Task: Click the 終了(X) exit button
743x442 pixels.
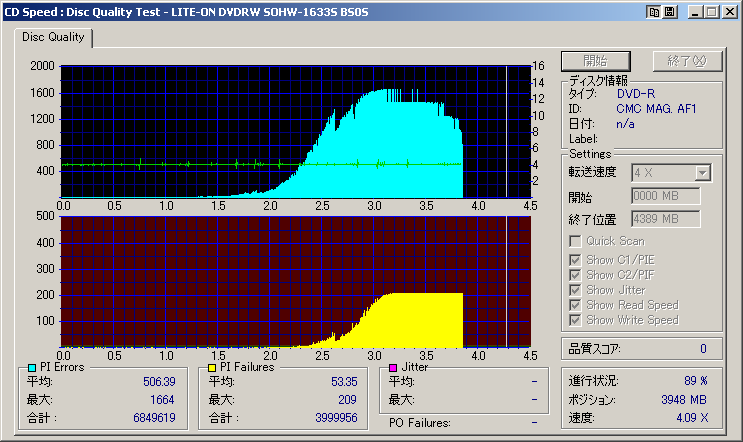Action: point(687,61)
